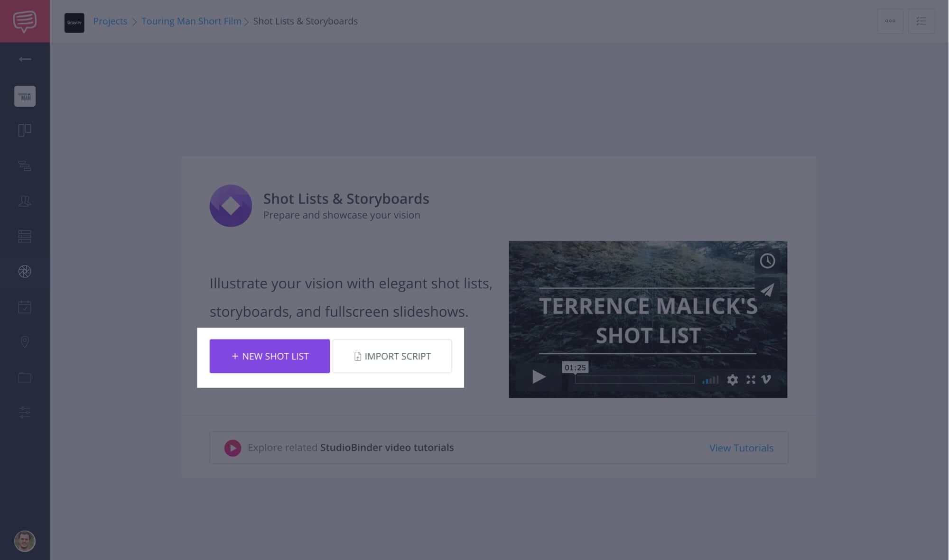Image resolution: width=949 pixels, height=560 pixels.
Task: Open the files folder icon in sidebar
Action: [25, 377]
